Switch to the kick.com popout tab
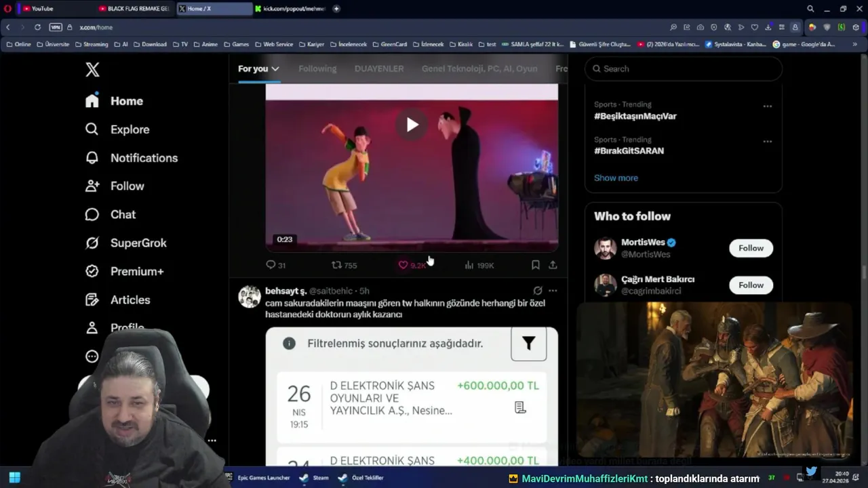The image size is (868, 488). (x=290, y=9)
